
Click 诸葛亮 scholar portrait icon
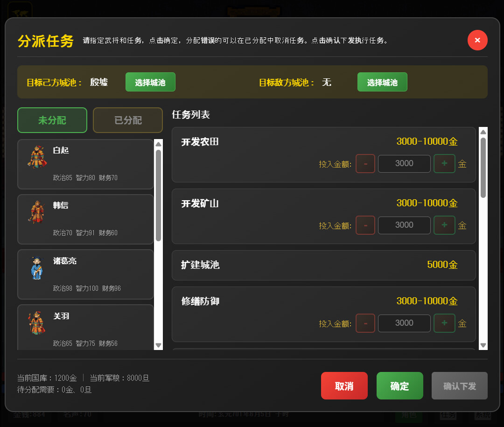pyautogui.click(x=37, y=267)
